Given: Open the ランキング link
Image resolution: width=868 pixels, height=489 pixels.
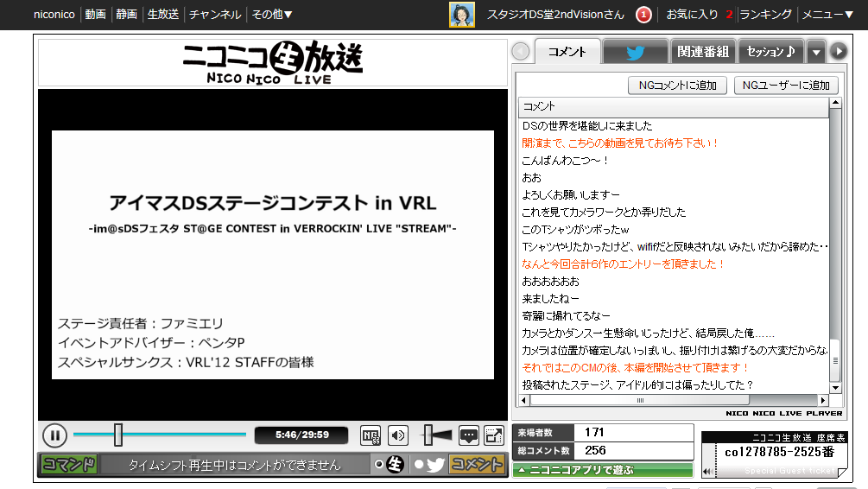Looking at the screenshot, I should point(765,15).
